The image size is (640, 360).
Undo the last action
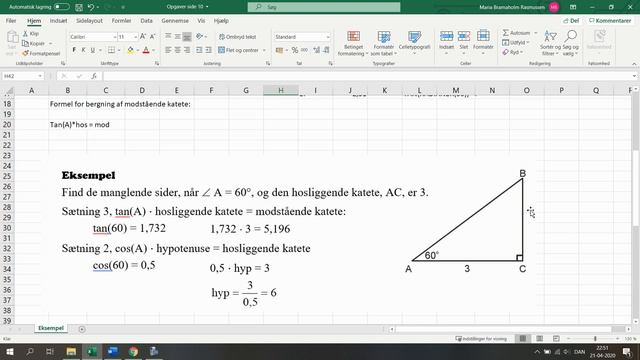coord(91,7)
